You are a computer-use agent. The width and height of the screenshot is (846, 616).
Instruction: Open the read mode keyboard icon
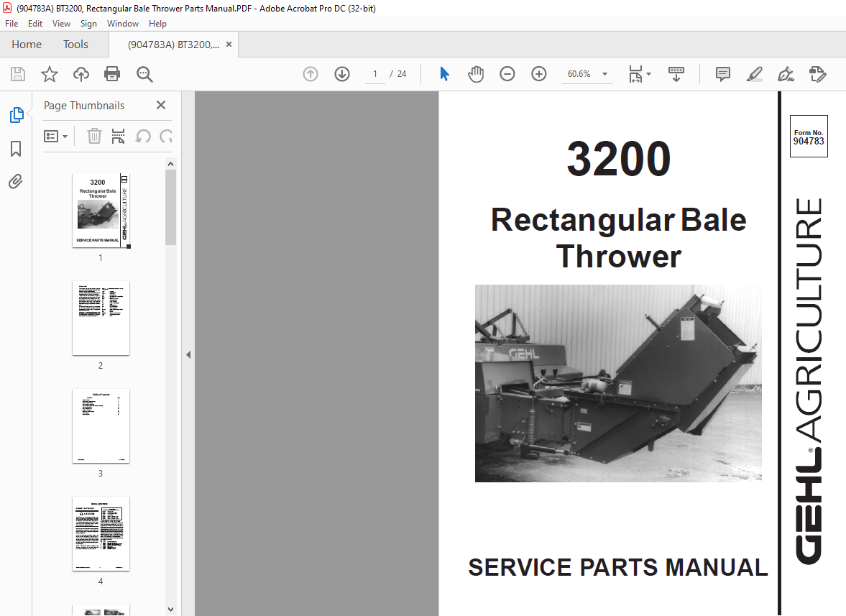[x=676, y=74]
